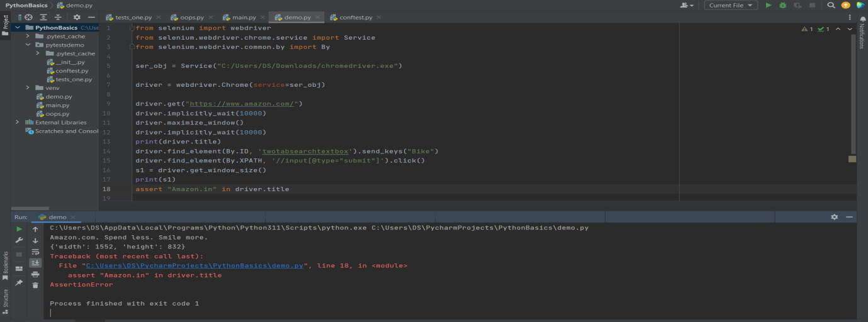Toggle the Bookmarks tool window
This screenshot has height=322, width=868.
(5, 265)
